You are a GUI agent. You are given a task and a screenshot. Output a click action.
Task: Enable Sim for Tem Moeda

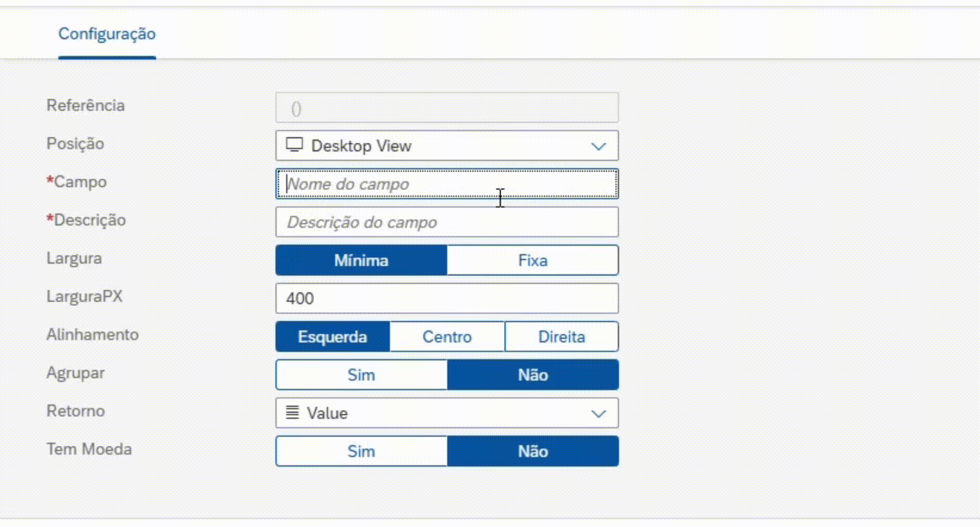pos(361,451)
